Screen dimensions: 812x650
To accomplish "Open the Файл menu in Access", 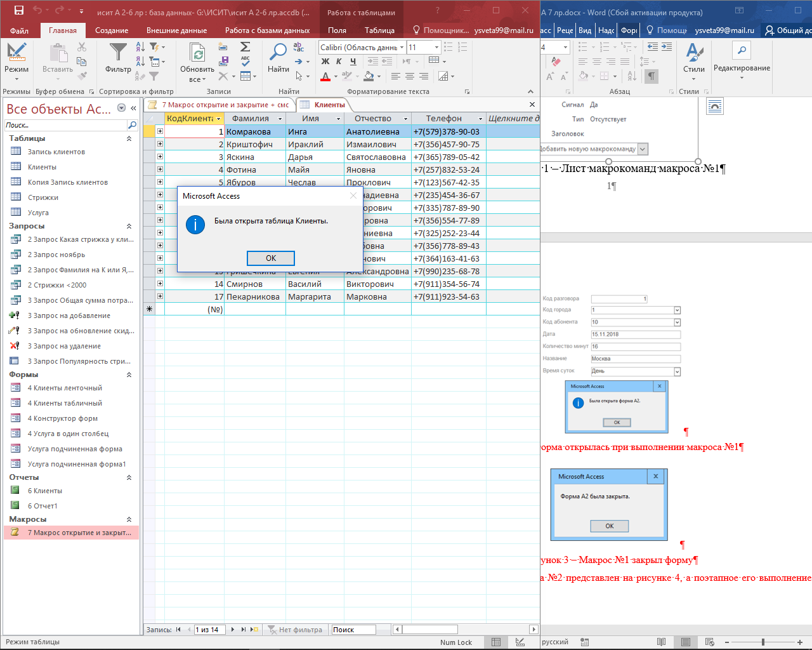I will [x=19, y=30].
